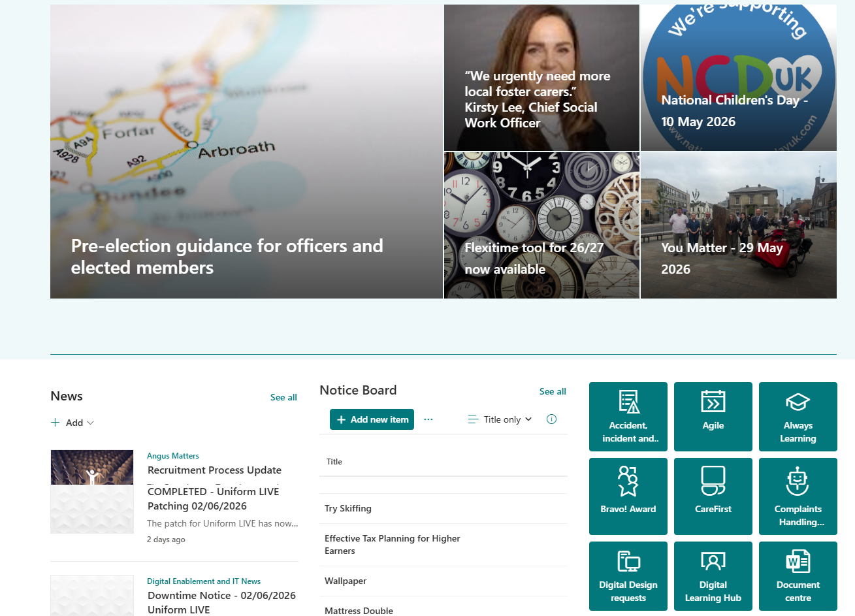Click the Notice Board heading
The height and width of the screenshot is (616, 855).
(x=358, y=390)
